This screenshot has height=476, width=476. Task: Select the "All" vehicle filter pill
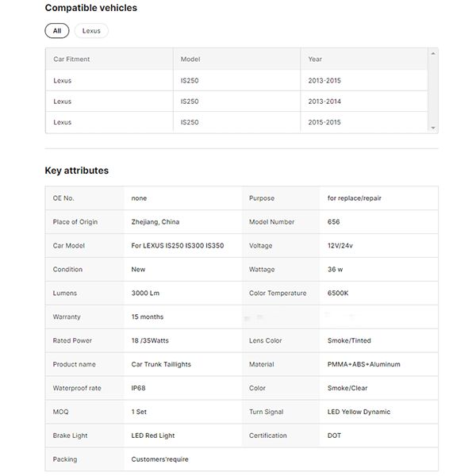56,31
